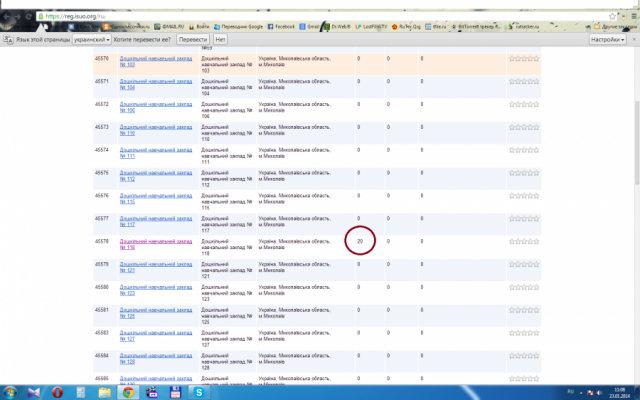The width and height of the screenshot is (640, 400).
Task: Click the translate icon in the translation bar
Action: 7,39
